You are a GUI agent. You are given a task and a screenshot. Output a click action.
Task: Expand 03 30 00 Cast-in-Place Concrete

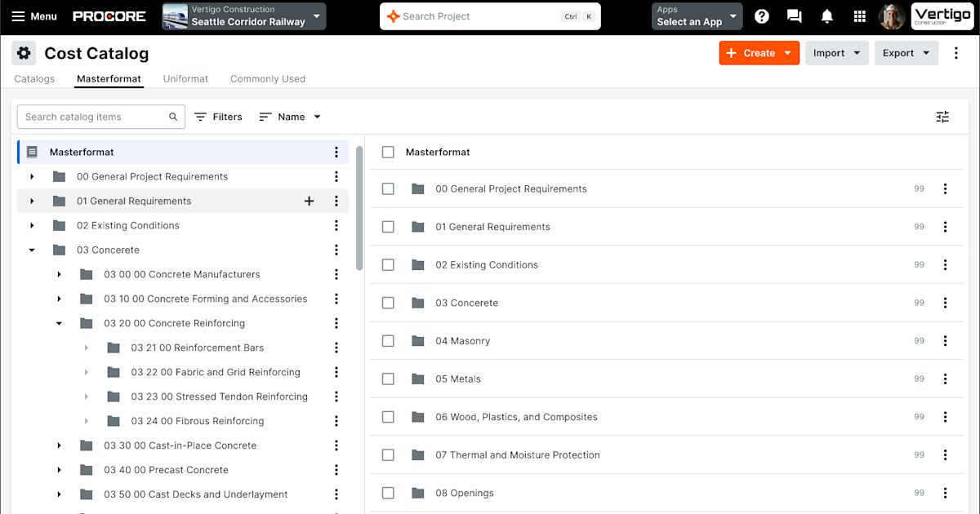coord(58,445)
